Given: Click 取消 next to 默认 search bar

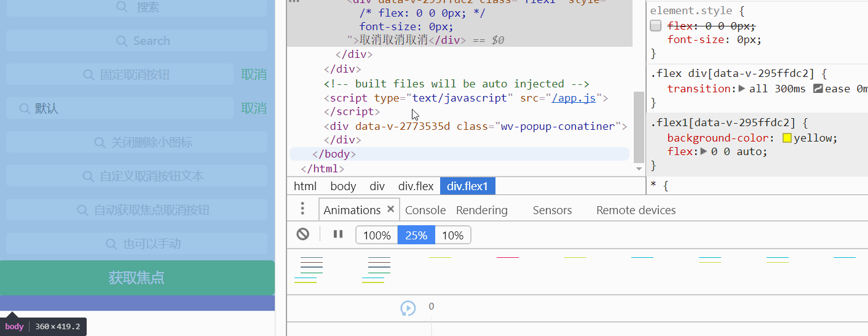Looking at the screenshot, I should pyautogui.click(x=254, y=108).
